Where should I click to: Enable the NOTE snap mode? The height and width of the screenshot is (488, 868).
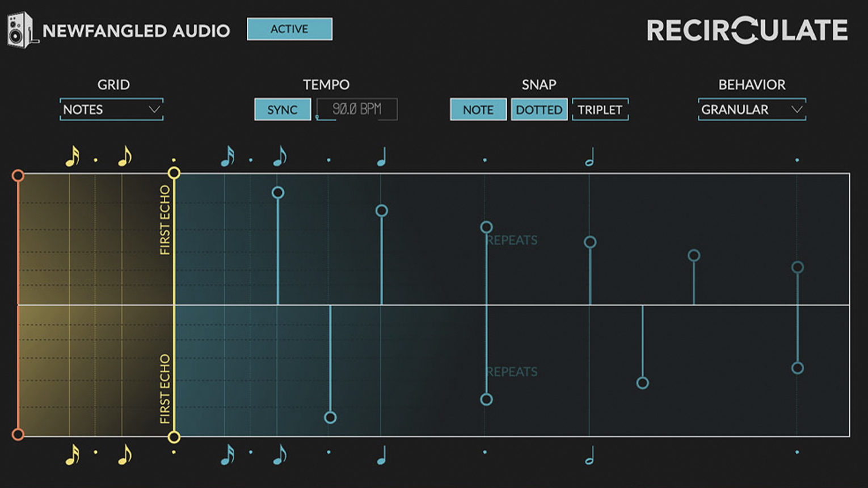pyautogui.click(x=478, y=109)
